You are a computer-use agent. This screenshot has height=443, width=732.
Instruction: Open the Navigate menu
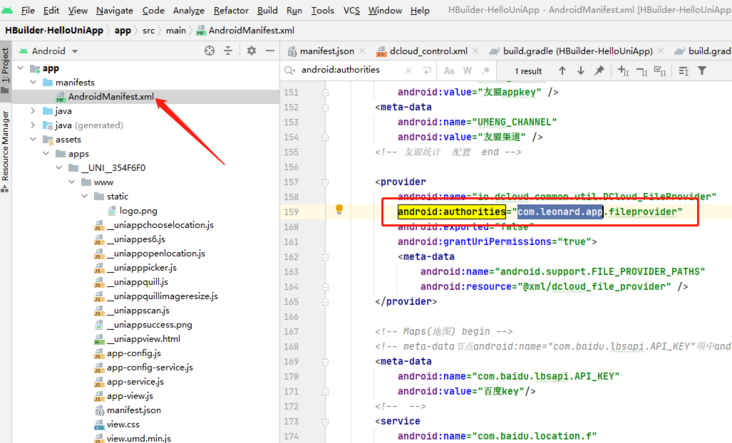[114, 10]
